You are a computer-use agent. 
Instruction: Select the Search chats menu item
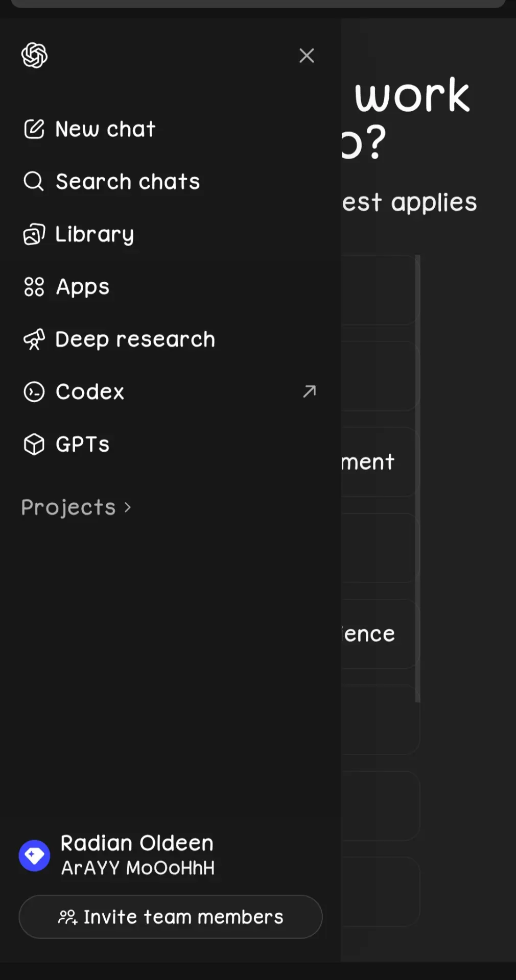170,182
